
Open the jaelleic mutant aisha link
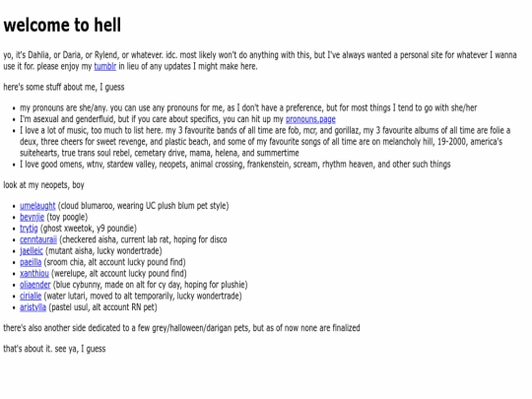32,251
